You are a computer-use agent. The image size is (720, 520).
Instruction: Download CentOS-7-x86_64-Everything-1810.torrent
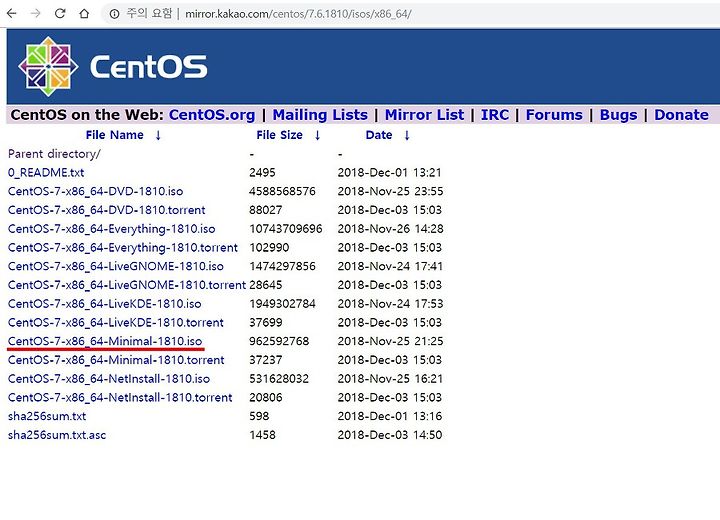coord(123,248)
